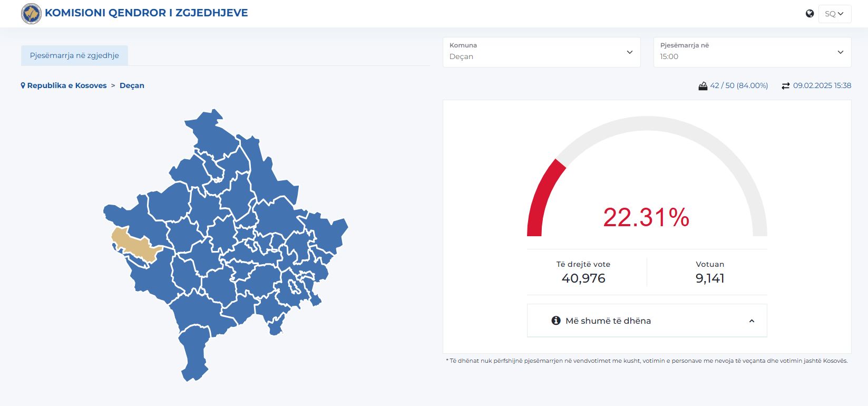The width and height of the screenshot is (868, 406).
Task: Click the ballot box icon beside 42 / 50
Action: pyautogui.click(x=703, y=86)
